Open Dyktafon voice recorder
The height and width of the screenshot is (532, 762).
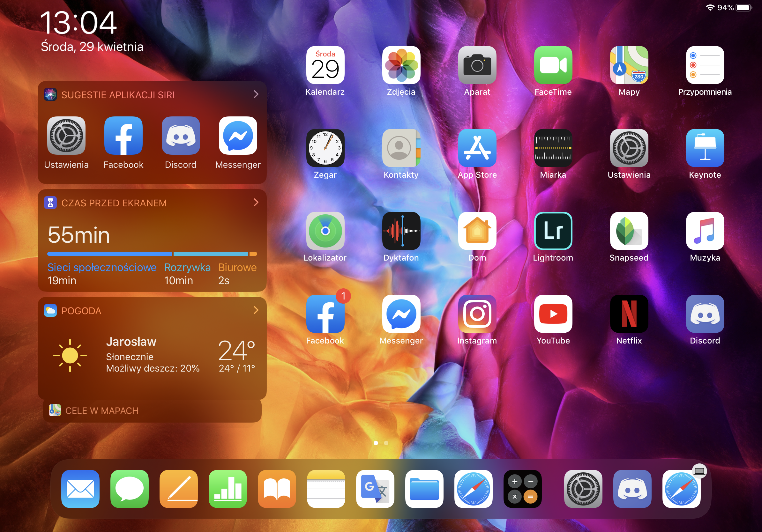(x=401, y=231)
